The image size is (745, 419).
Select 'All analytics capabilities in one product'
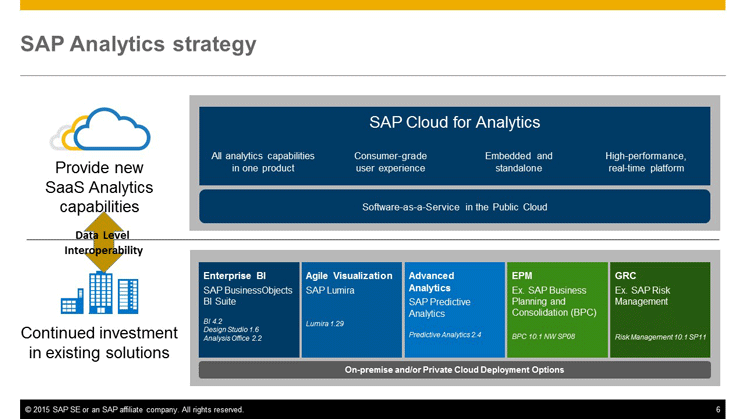tap(263, 162)
